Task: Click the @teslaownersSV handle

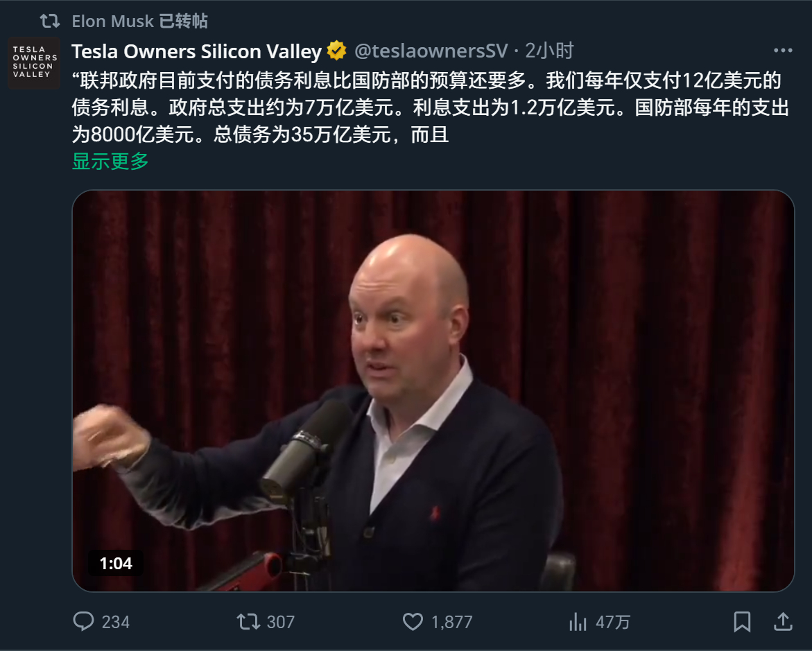Action: coord(431,51)
